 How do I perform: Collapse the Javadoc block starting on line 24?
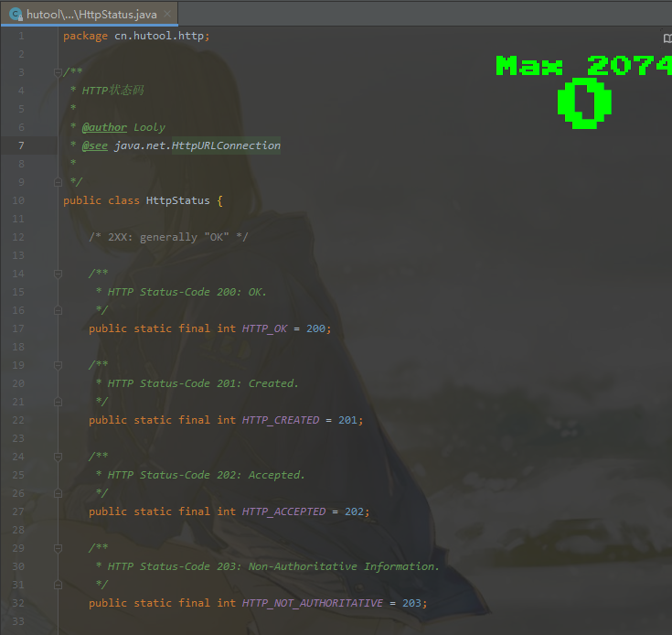click(x=58, y=457)
